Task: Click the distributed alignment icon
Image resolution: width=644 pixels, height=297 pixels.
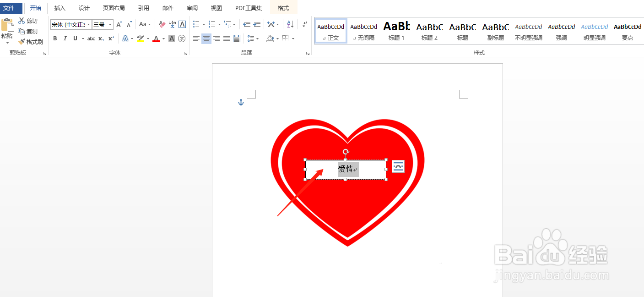Action: [237, 38]
